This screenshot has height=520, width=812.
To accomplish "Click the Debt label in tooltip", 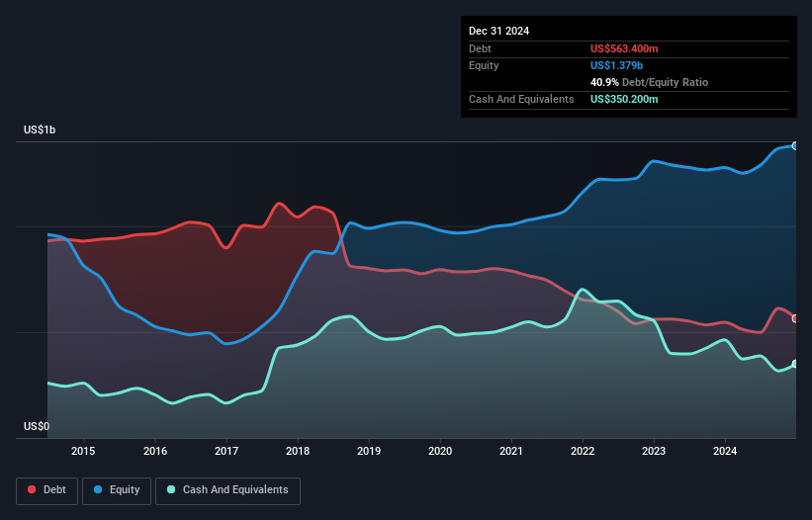I will [480, 48].
